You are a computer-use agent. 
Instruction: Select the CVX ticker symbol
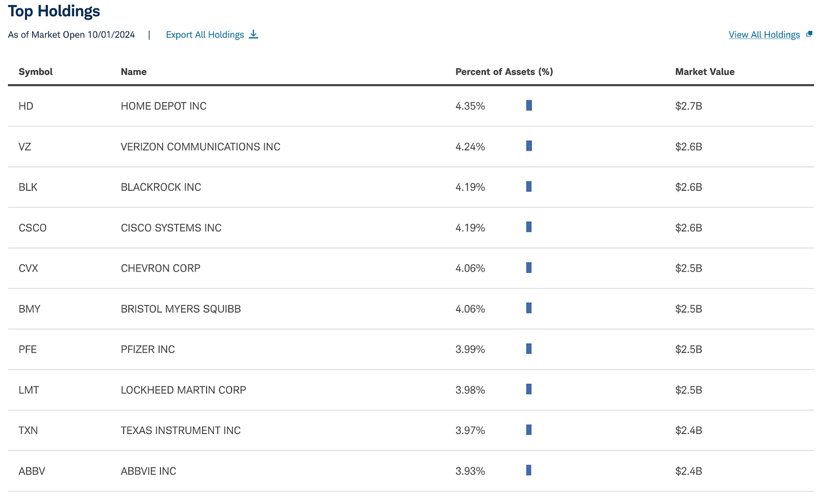click(x=28, y=268)
